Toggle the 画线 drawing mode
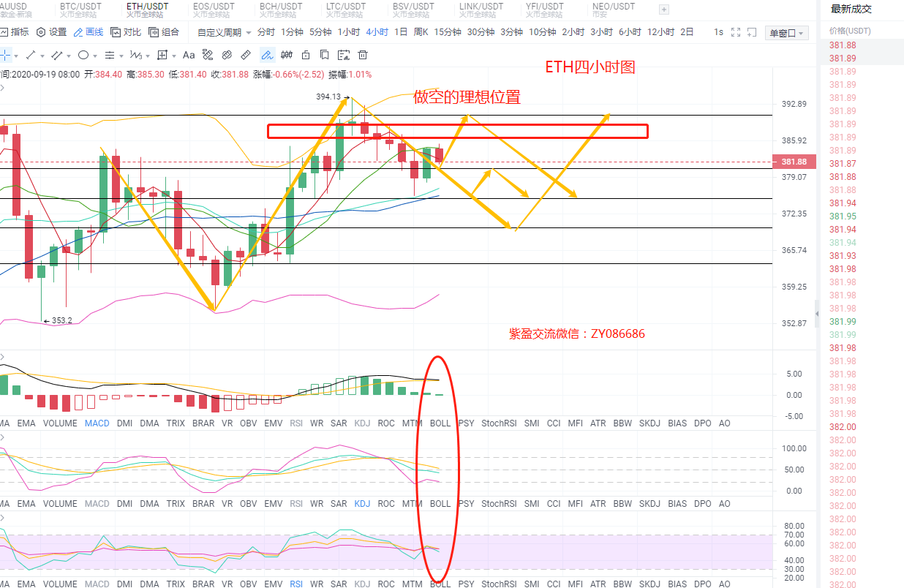 [88, 32]
